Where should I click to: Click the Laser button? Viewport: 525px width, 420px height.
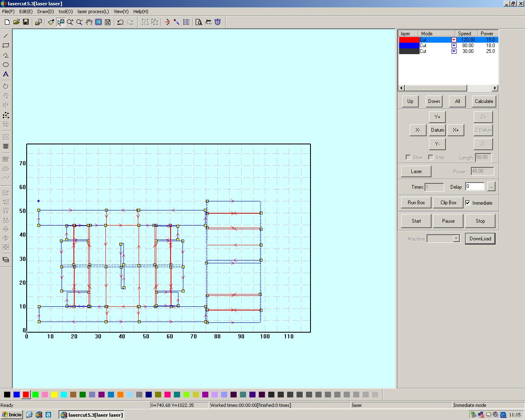point(416,171)
